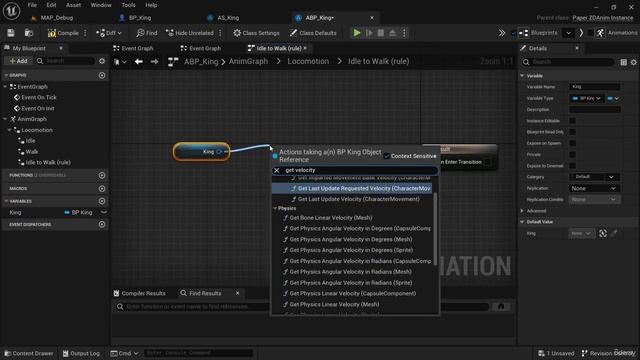The width and height of the screenshot is (640, 360).
Task: Click the Find toolbar button
Action: (x=147, y=33)
